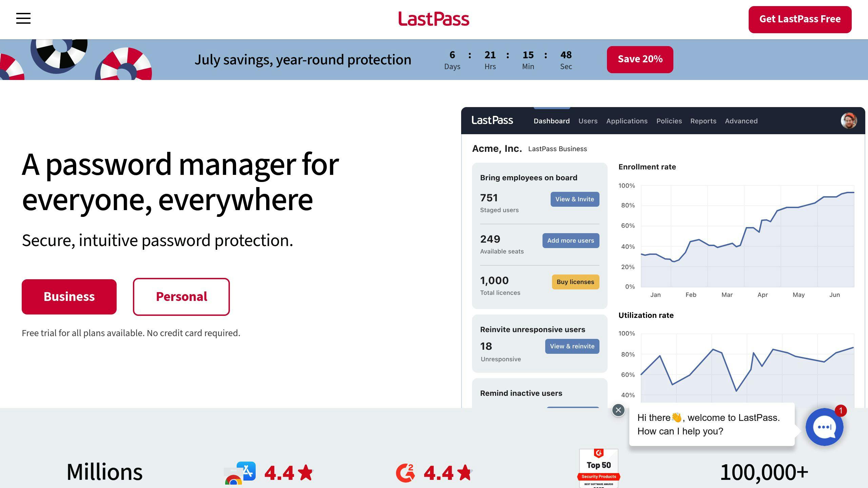Switch to the Users tab
Screen dimensions: 868x488
pyautogui.click(x=588, y=121)
